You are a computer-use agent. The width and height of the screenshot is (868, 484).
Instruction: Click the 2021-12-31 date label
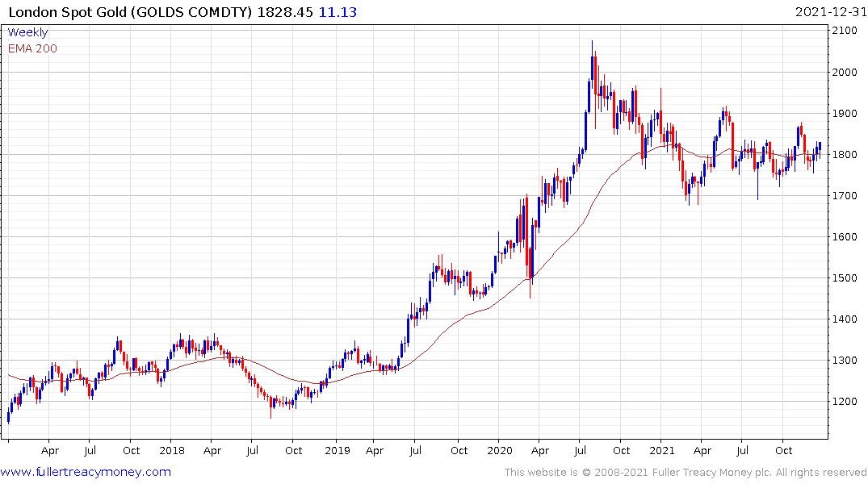(831, 12)
